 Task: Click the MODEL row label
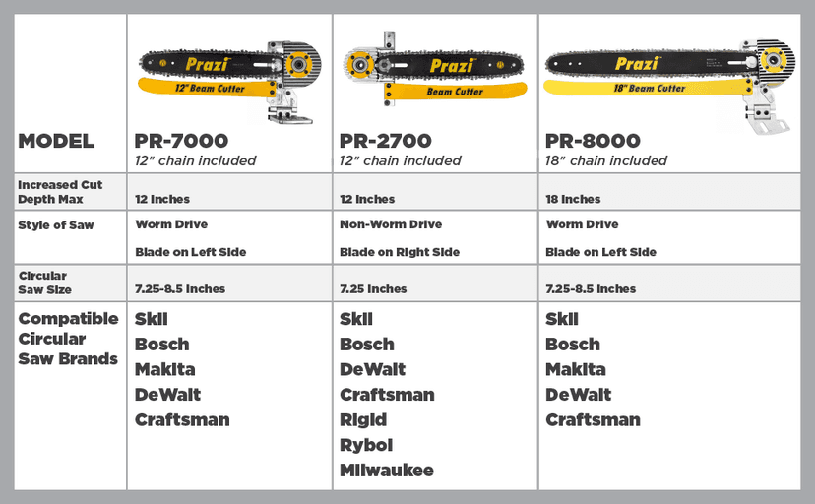(x=56, y=141)
